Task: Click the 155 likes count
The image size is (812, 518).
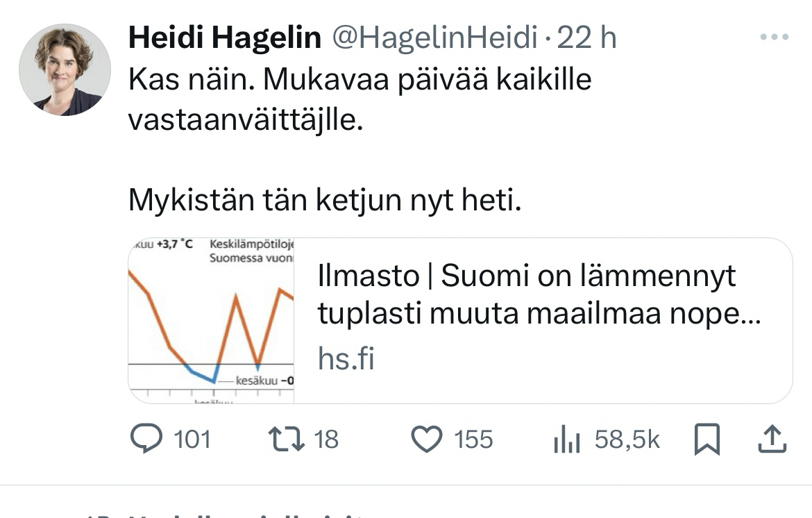Action: 473,440
